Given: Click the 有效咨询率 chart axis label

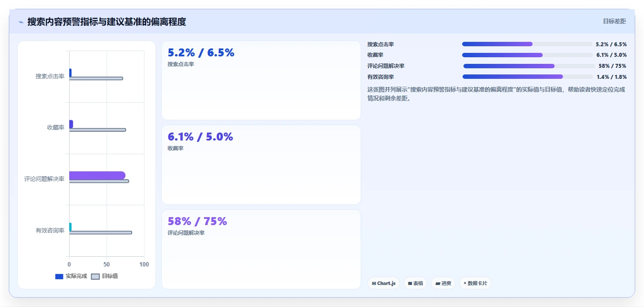Looking at the screenshot, I should (x=50, y=230).
